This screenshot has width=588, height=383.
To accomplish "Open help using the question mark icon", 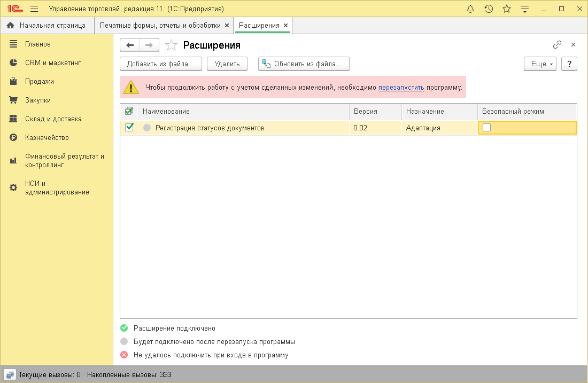I will pos(569,64).
